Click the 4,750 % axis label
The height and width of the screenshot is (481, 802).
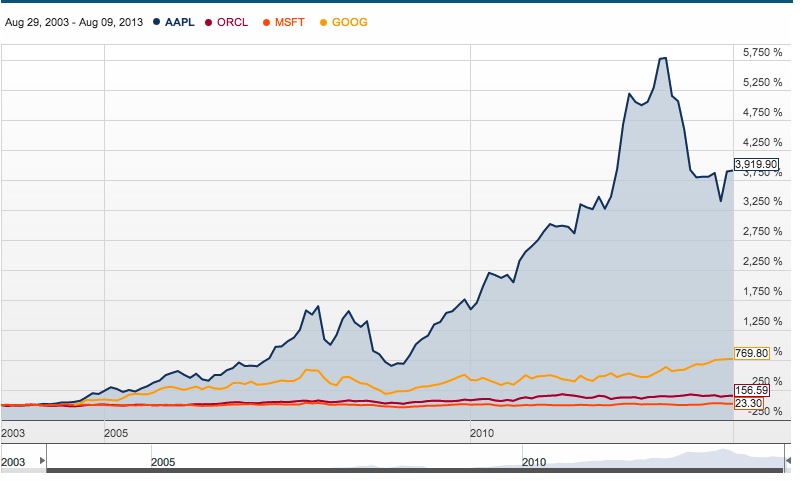763,112
